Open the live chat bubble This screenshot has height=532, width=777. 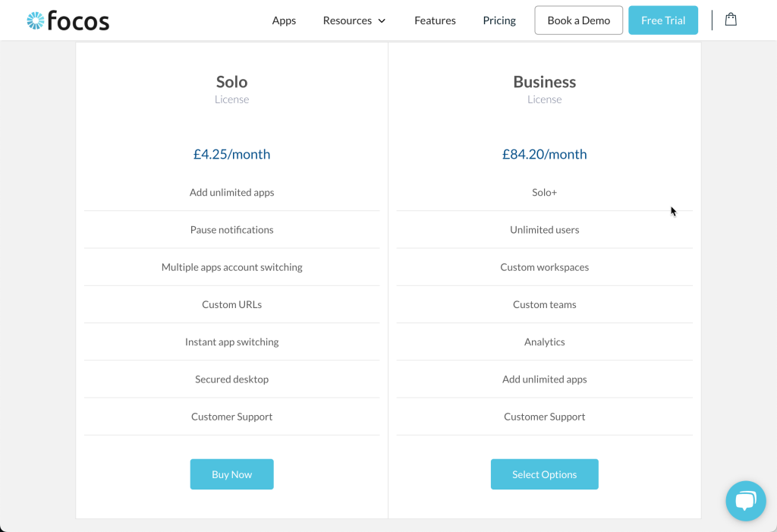pos(745,501)
